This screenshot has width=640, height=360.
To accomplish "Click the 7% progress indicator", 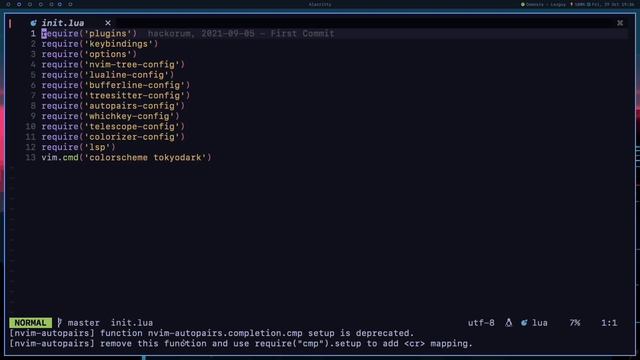I will 575,323.
